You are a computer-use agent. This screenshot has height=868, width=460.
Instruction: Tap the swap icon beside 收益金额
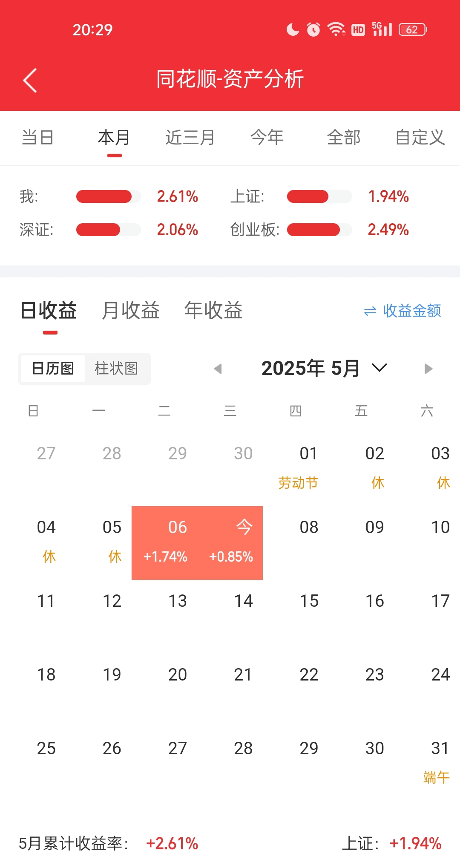tap(370, 311)
